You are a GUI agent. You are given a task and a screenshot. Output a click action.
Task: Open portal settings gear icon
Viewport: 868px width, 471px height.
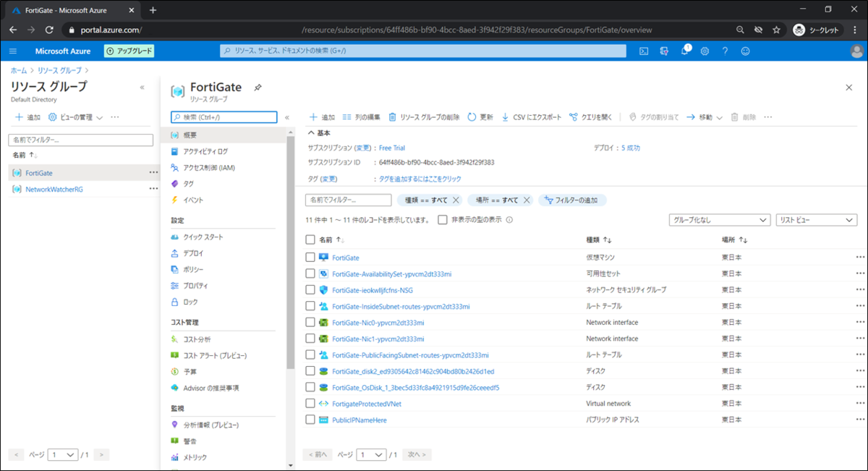pos(705,51)
